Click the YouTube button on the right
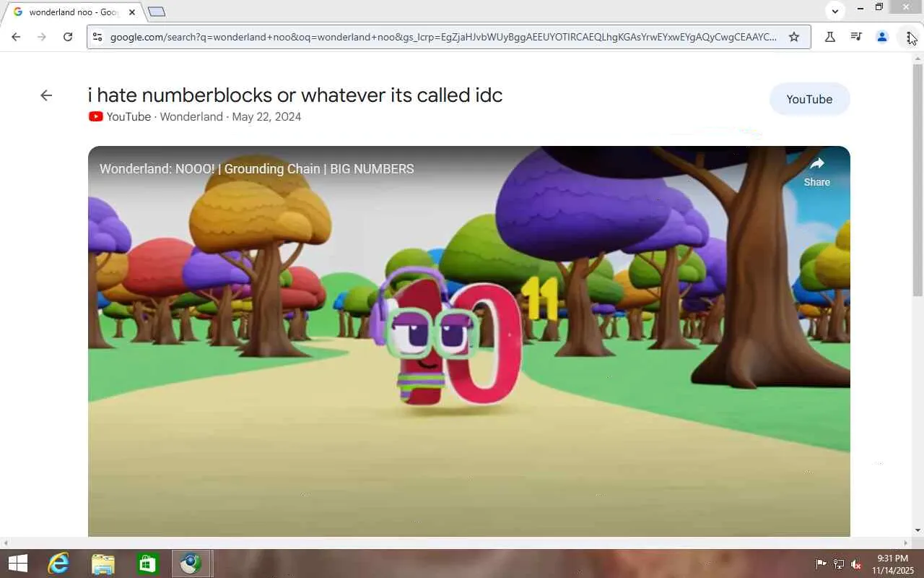This screenshot has height=578, width=924. click(x=809, y=100)
